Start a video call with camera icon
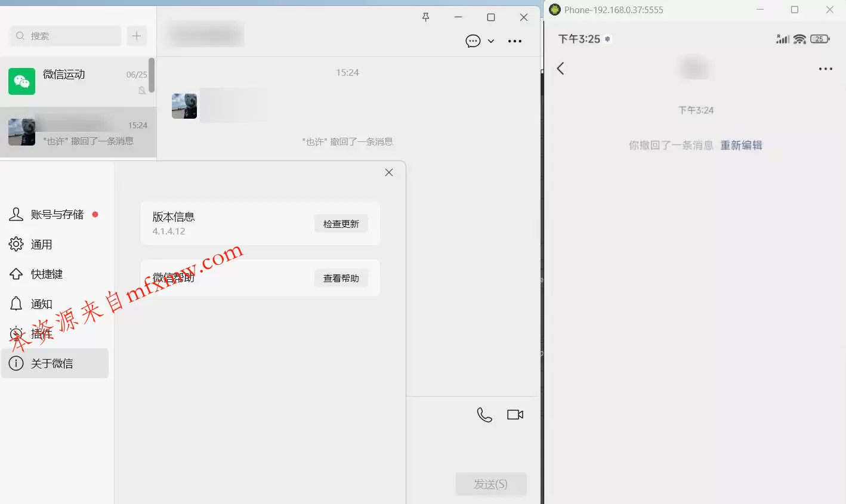The height and width of the screenshot is (504, 846). click(515, 415)
